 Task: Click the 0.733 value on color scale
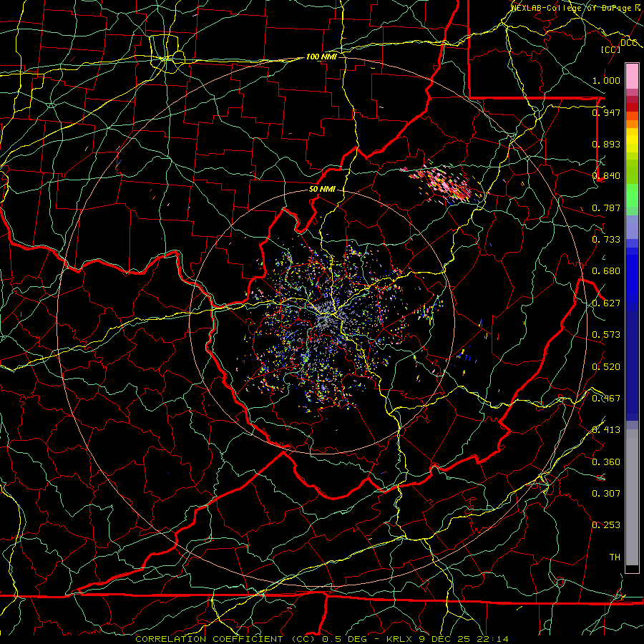pyautogui.click(x=606, y=240)
